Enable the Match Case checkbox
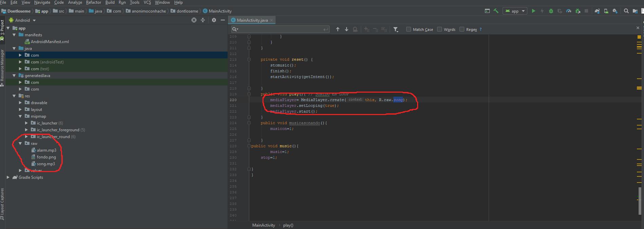Screen dimensions: 644x229 coord(409,30)
